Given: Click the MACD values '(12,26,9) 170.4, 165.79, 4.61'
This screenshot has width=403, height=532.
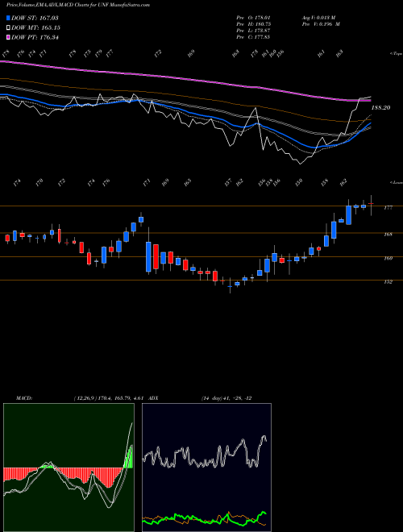Looking at the screenshot, I should click(110, 398).
